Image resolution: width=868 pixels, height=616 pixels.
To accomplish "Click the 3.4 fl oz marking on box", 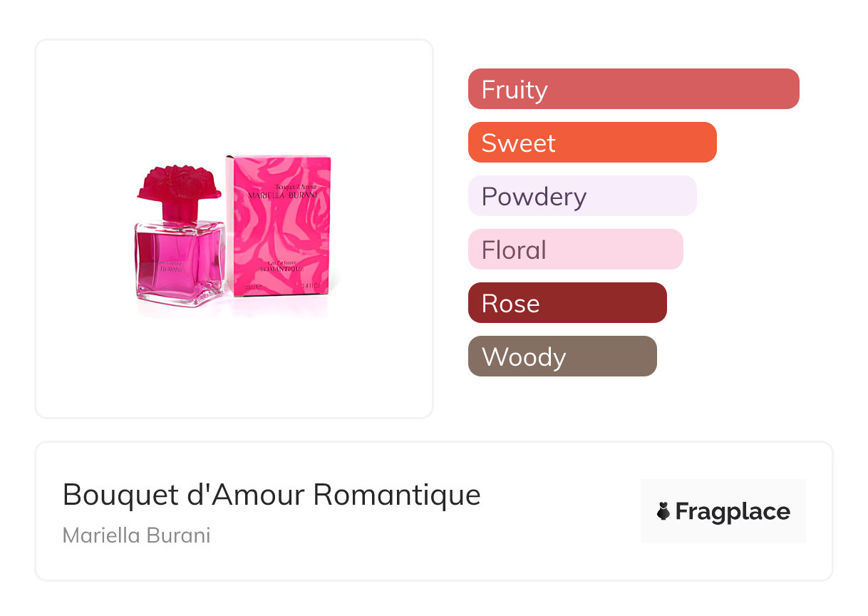I will pyautogui.click(x=311, y=287).
